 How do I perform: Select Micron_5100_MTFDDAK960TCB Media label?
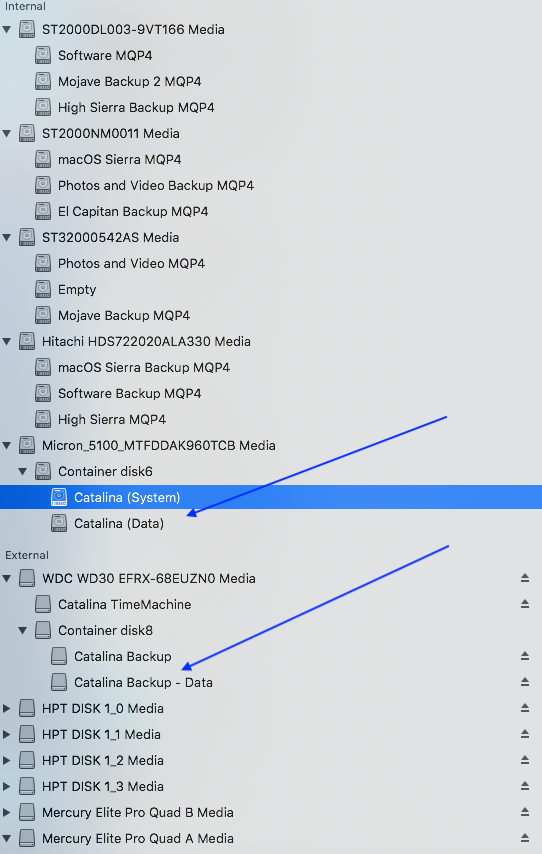click(x=159, y=446)
